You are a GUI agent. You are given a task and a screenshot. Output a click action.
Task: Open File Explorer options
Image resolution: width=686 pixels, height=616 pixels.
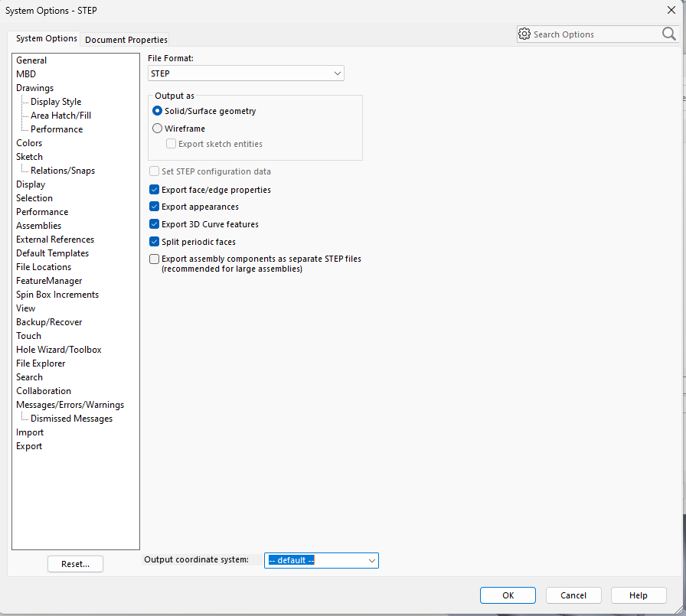tap(41, 363)
